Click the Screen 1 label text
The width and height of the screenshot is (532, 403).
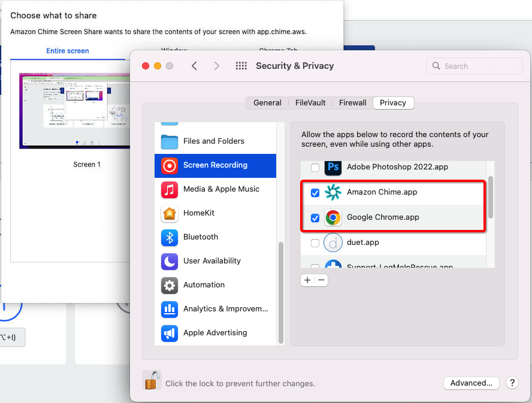(x=87, y=165)
